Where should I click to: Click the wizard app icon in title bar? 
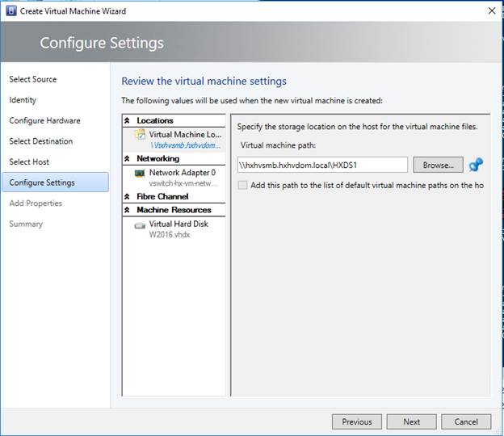pyautogui.click(x=11, y=10)
